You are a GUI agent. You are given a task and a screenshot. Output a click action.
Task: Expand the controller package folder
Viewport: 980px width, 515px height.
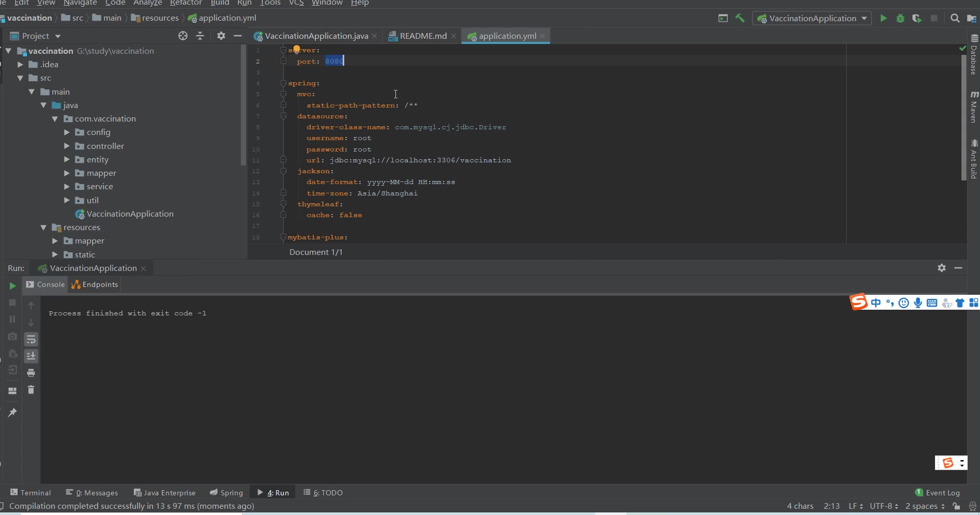(67, 146)
